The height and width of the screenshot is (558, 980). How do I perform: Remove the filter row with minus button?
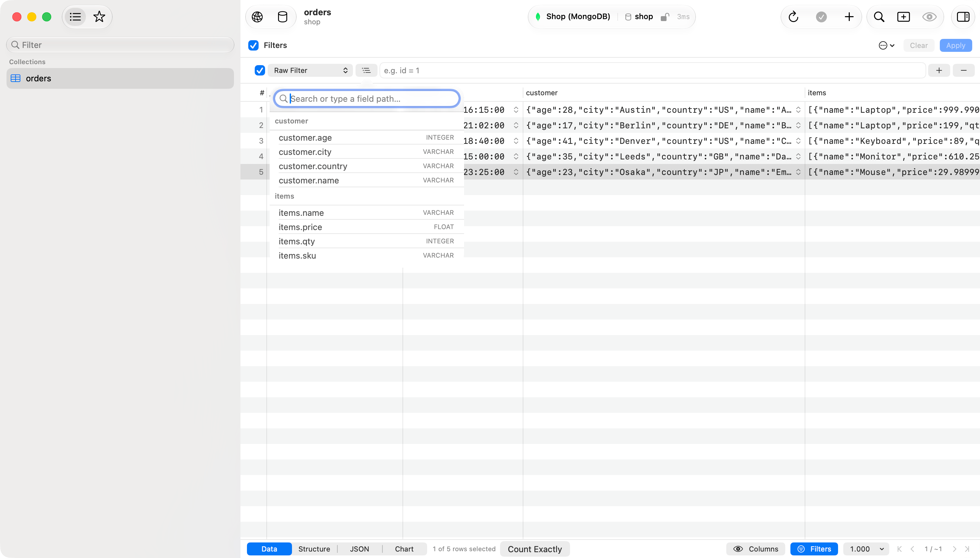(x=963, y=71)
